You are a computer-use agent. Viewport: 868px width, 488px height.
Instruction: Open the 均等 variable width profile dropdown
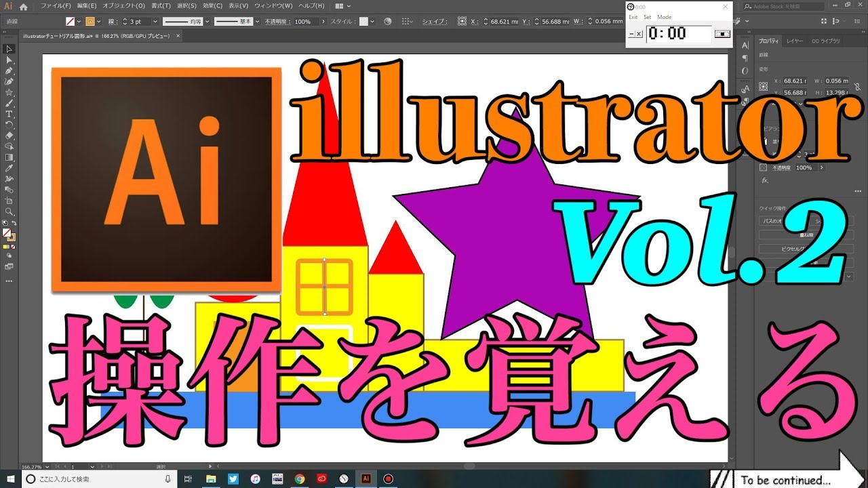[x=207, y=22]
